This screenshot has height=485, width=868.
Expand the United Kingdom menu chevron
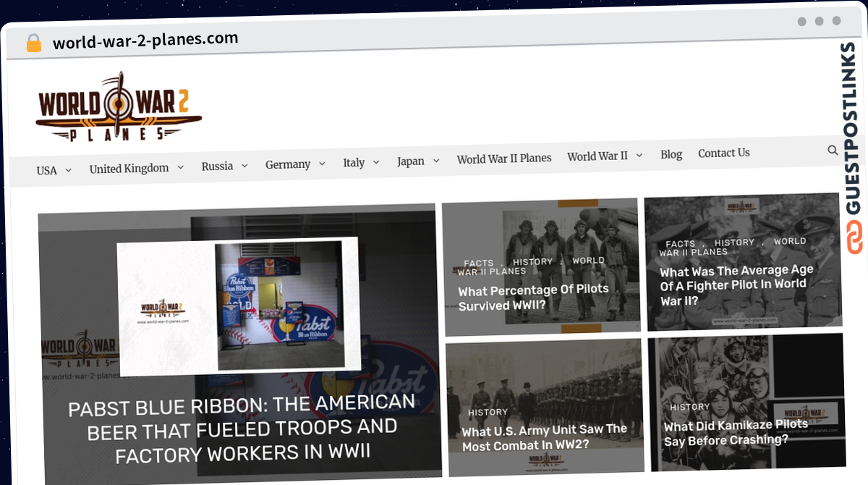(180, 167)
